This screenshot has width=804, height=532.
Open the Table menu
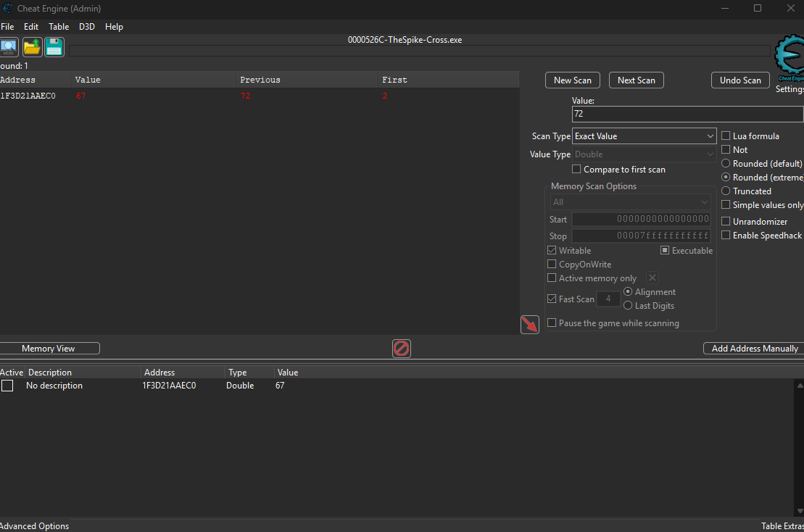[x=59, y=27]
